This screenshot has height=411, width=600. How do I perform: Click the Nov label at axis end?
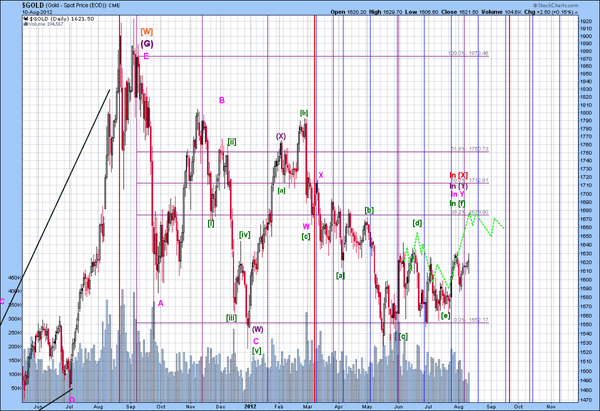coord(551,406)
